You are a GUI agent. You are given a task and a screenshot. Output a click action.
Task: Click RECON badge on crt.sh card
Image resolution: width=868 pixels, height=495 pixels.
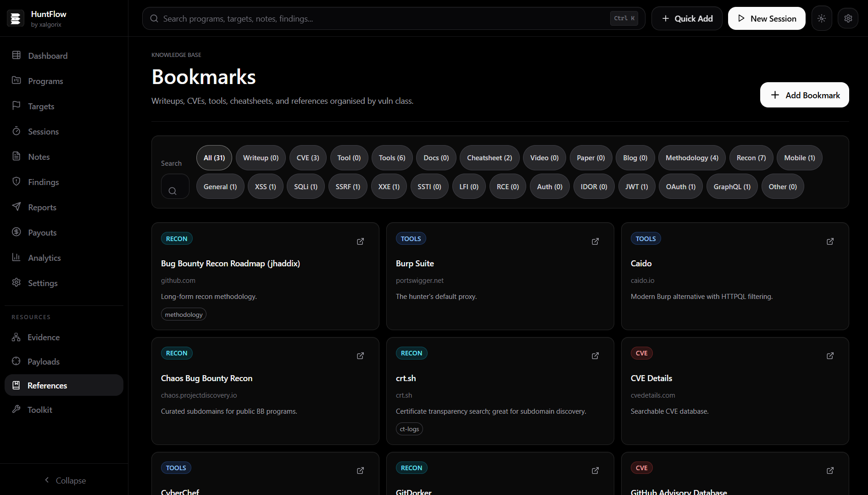pos(412,353)
